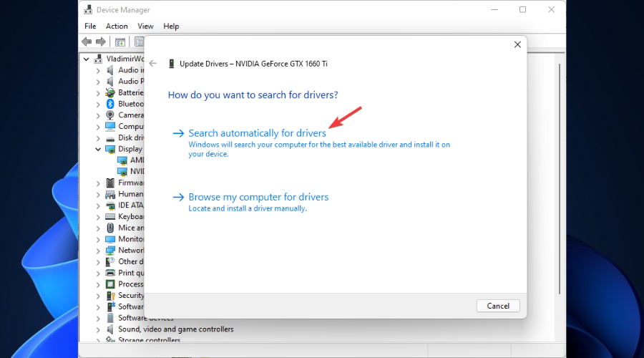Viewport: 644px width, 358px height.
Task: Expand the Keyboards category chevron
Action: click(98, 217)
